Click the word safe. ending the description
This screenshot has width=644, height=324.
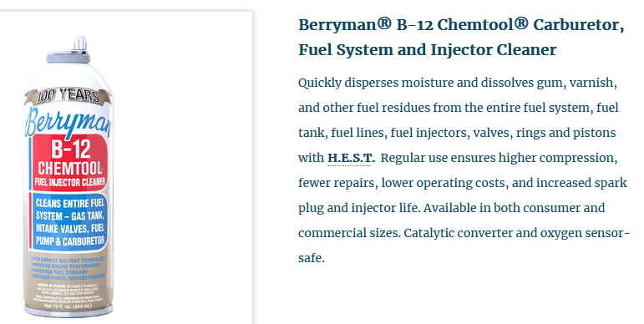312,258
